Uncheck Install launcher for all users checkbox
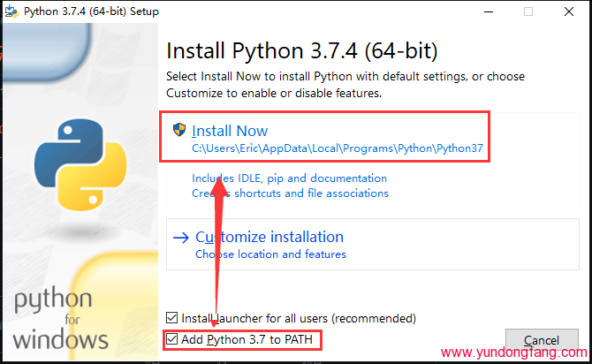Viewport: 592px width, 364px height. 171,317
